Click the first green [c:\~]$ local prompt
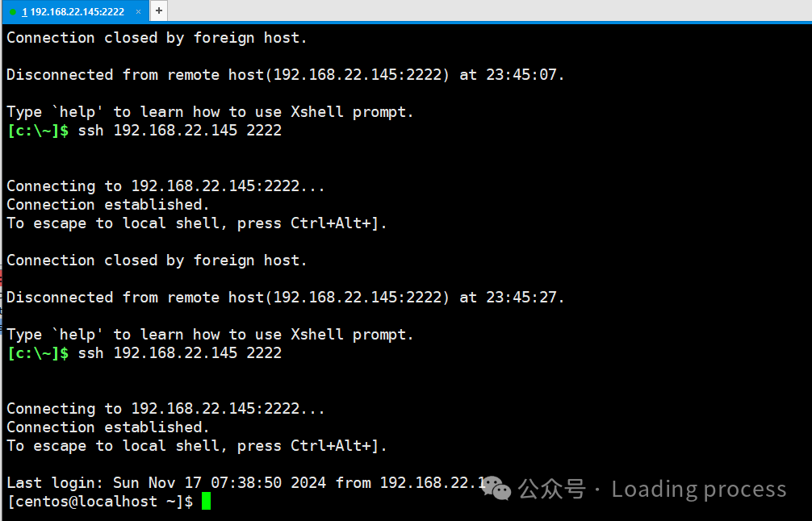 (38, 131)
